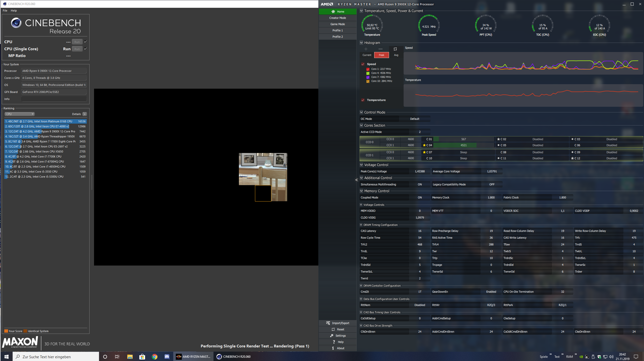Open the Ranking CPU dropdown
644x361 pixels.
click(x=20, y=114)
